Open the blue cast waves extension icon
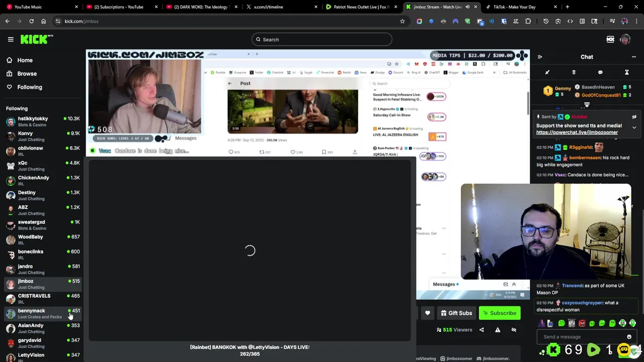Viewport: 644px width, 362px height. click(492, 21)
